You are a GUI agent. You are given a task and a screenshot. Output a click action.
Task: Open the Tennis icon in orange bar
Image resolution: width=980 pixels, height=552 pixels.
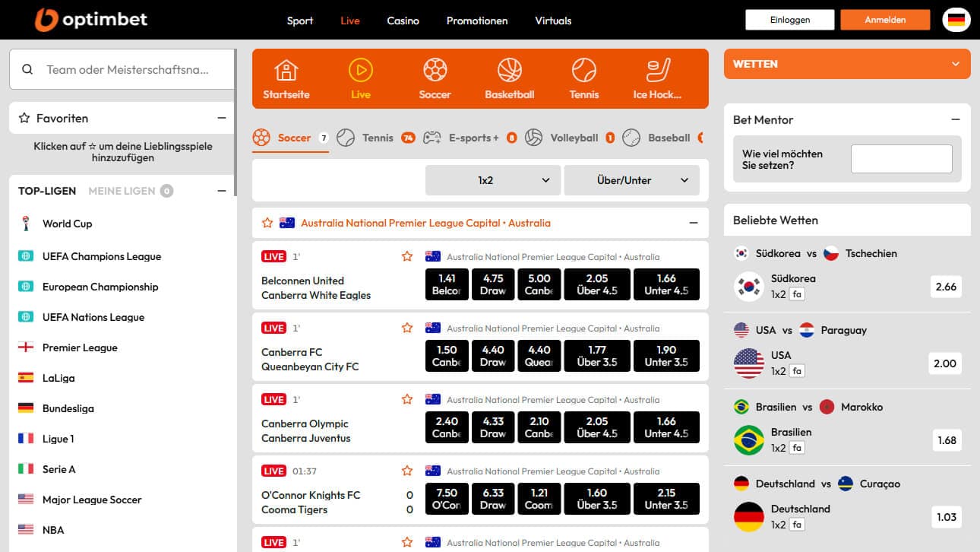pyautogui.click(x=584, y=71)
